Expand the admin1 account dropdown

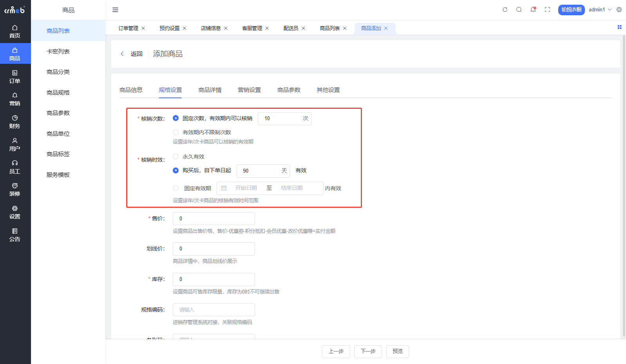(600, 10)
